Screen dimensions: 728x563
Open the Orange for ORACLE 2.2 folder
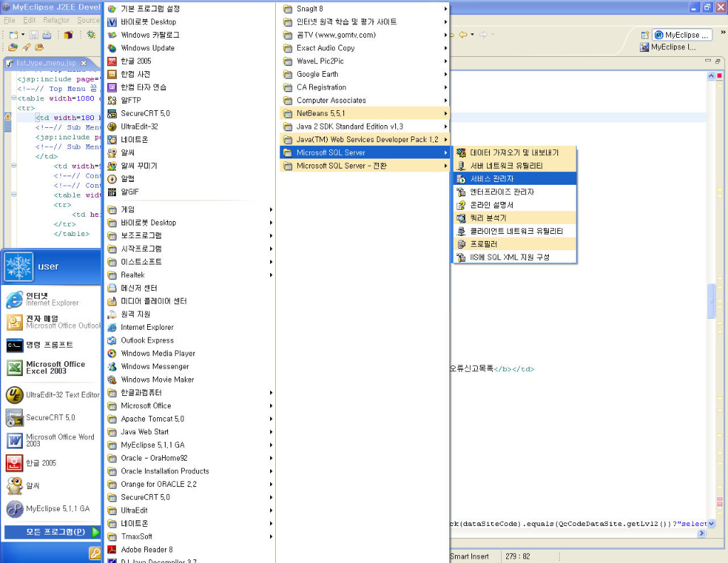pyautogui.click(x=189, y=484)
